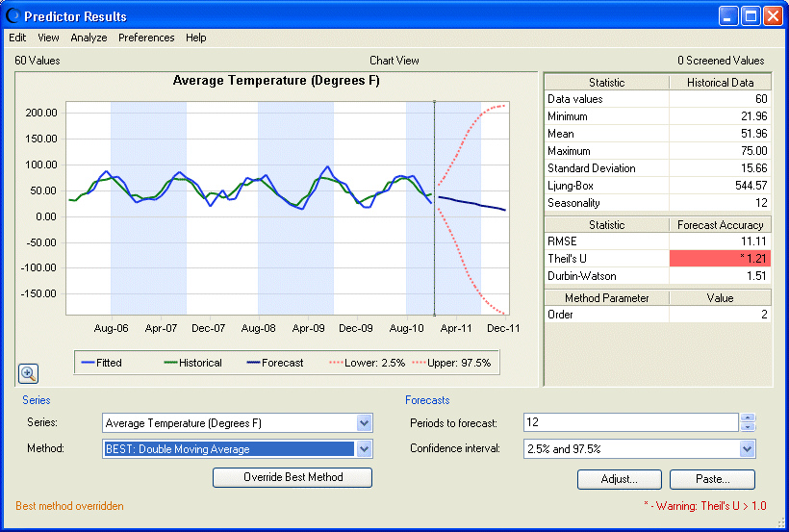Image resolution: width=789 pixels, height=532 pixels.
Task: Open the Preferences menu
Action: click(x=146, y=38)
